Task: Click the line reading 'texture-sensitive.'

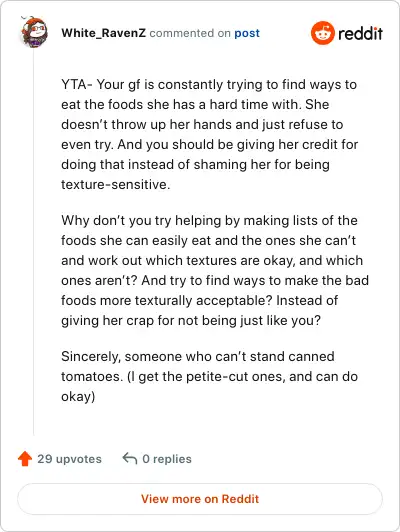Action: click(115, 185)
